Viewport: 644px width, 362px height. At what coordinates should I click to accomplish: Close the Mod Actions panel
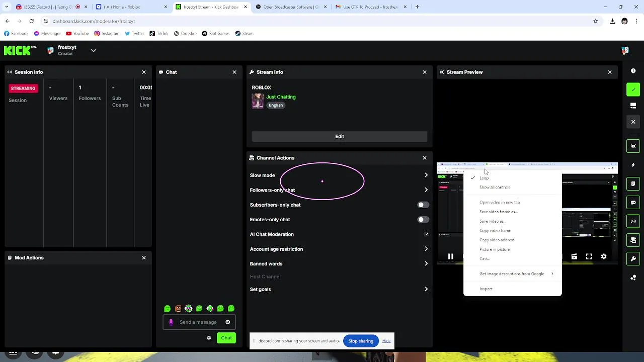click(x=144, y=257)
